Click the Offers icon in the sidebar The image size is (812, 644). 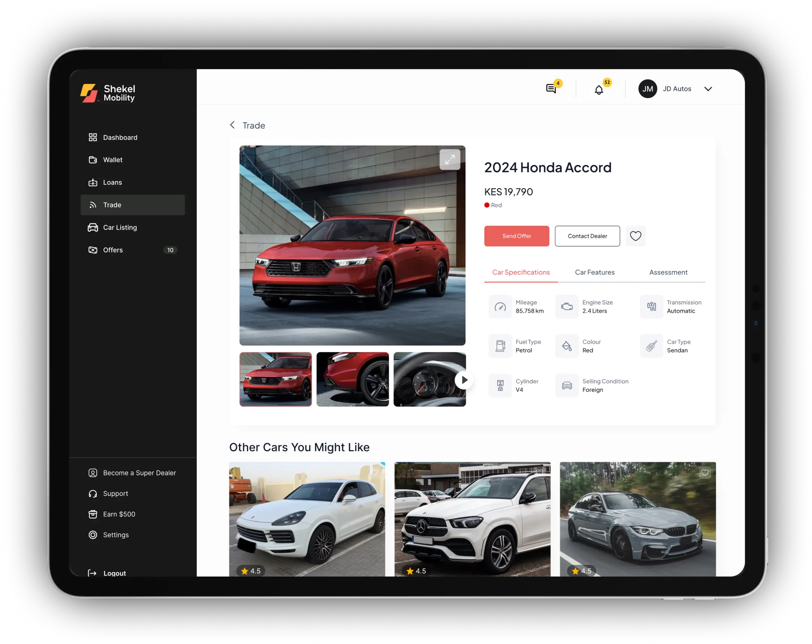point(93,250)
